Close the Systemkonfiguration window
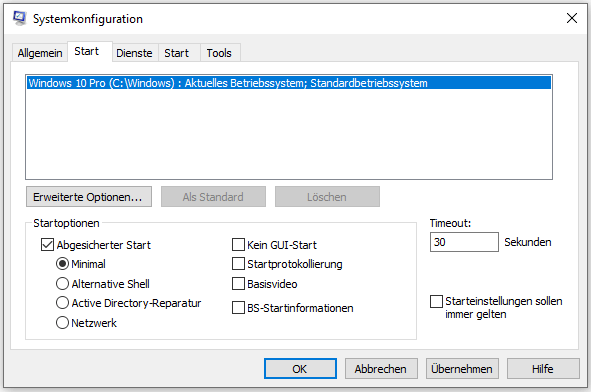The width and height of the screenshot is (591, 392). pos(571,18)
